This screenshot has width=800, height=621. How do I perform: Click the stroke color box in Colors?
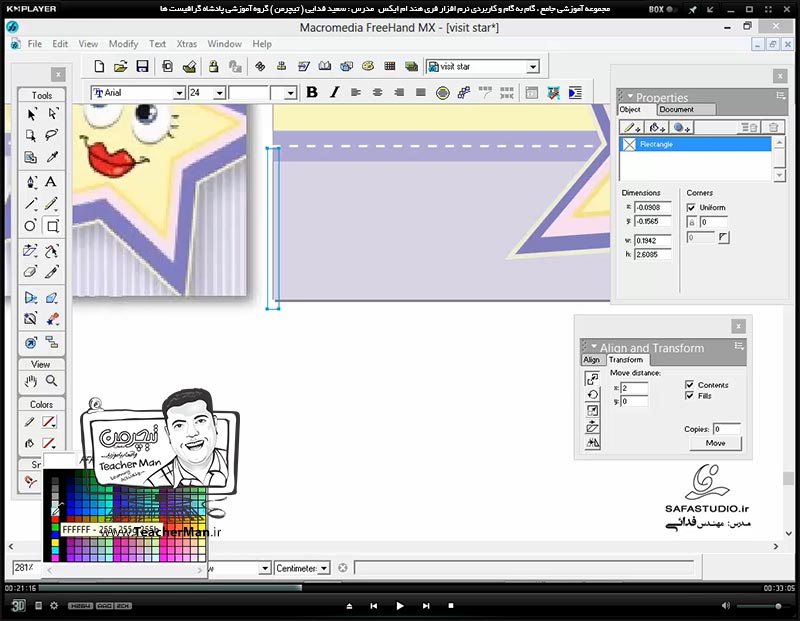(x=49, y=422)
